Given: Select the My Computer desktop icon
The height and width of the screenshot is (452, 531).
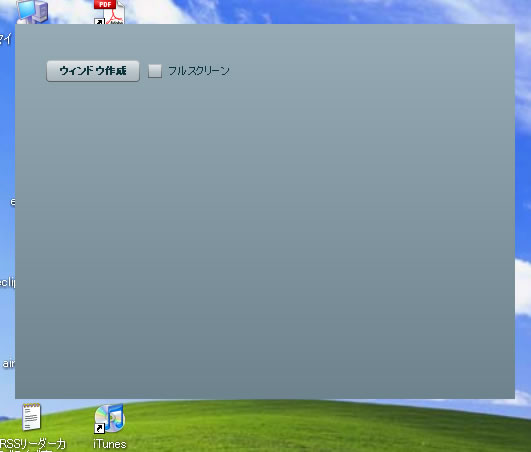Looking at the screenshot, I should [32, 12].
